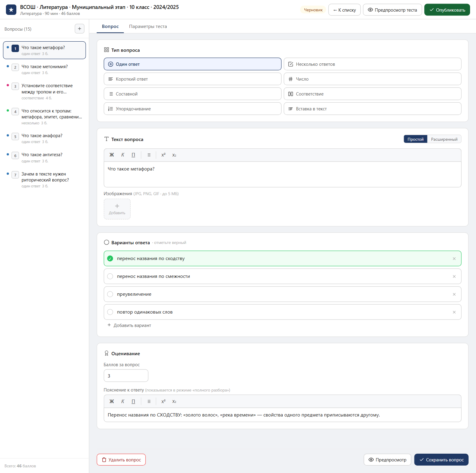Viewport: 476px width, 473px height.
Task: Click the 'Баллов за вопрос' points field
Action: (x=126, y=376)
